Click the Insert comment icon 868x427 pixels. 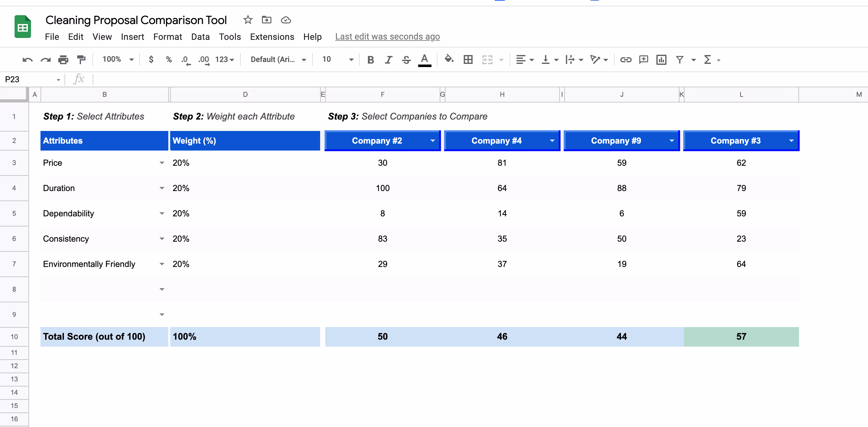643,60
